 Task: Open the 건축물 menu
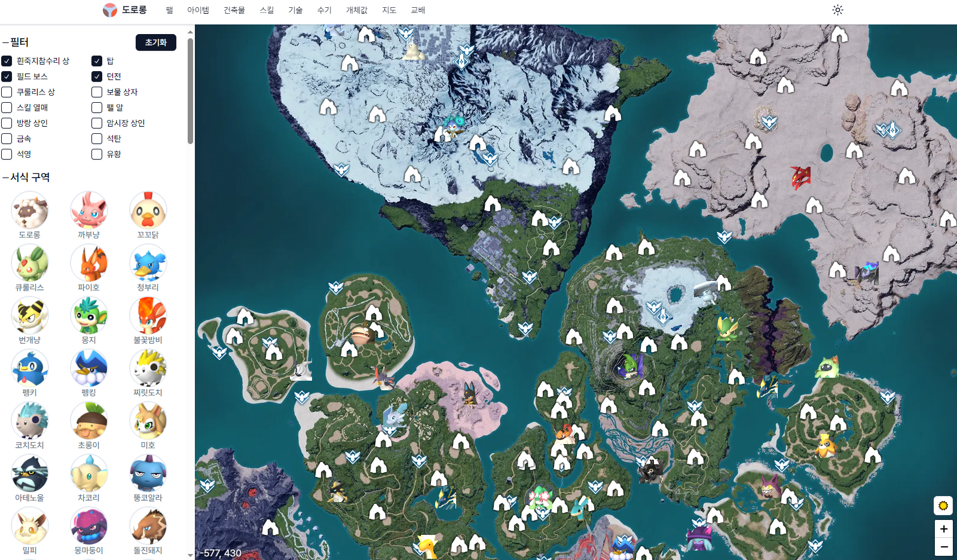[x=234, y=10]
